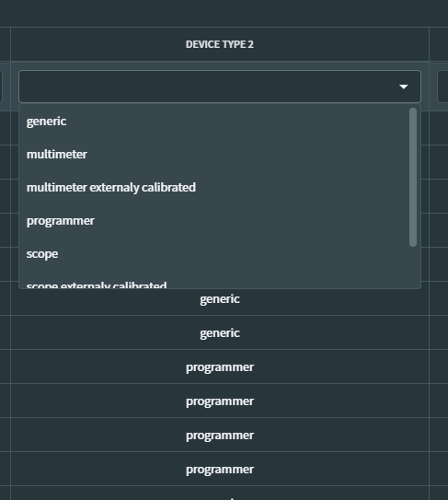This screenshot has width=448, height=500.
Task: Click the filter box in the previous column left
Action: click(x=1, y=87)
